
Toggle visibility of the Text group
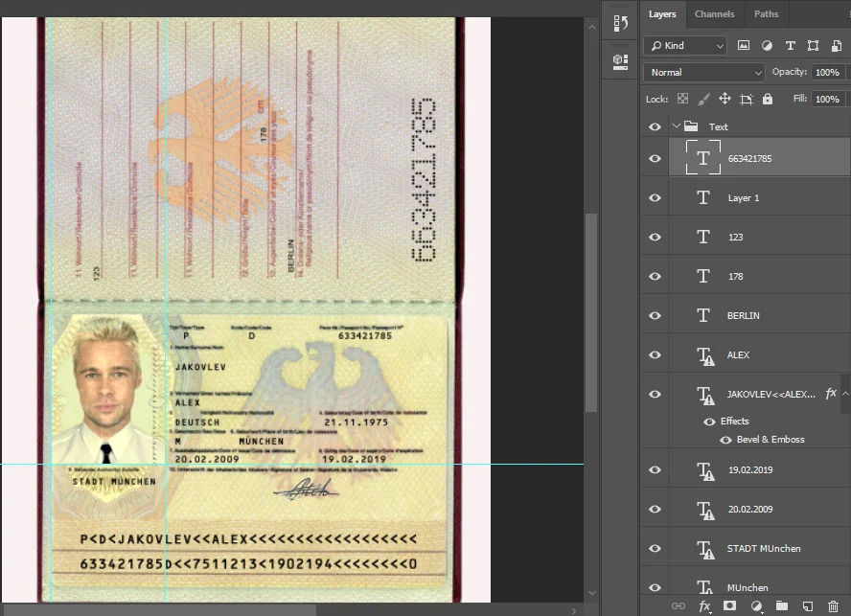point(655,126)
